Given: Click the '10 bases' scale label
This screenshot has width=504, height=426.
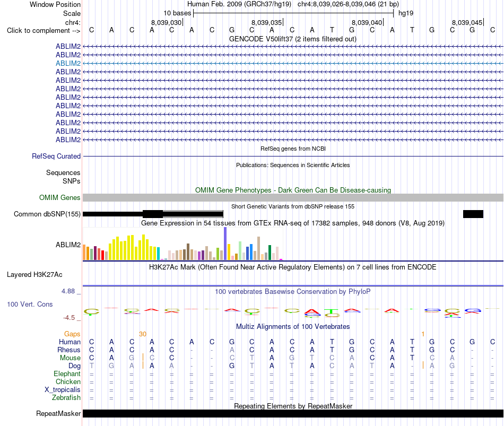Looking at the screenshot, I should (x=177, y=13).
